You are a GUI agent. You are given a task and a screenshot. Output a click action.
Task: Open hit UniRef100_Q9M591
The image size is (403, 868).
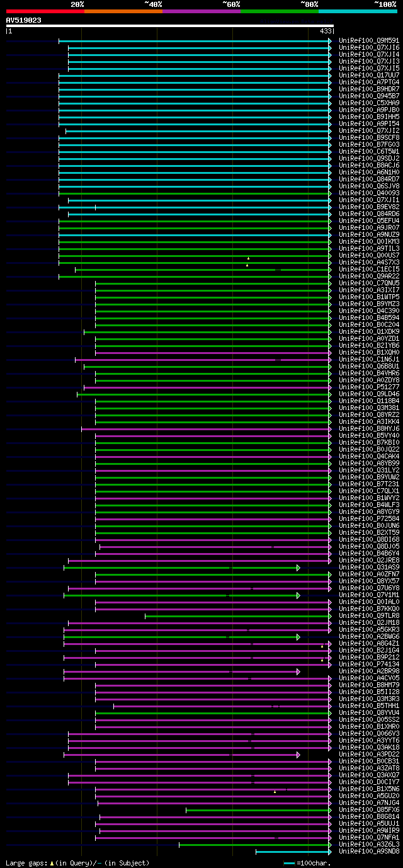(369, 41)
